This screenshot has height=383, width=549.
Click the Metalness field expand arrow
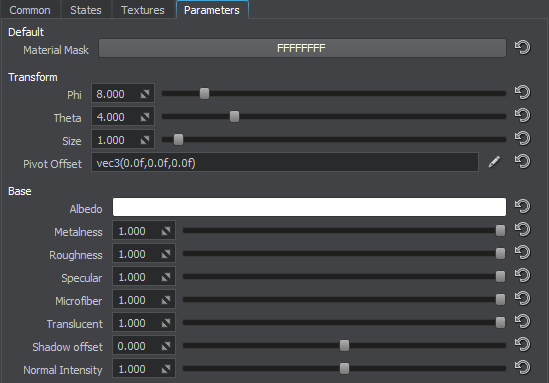pos(166,231)
